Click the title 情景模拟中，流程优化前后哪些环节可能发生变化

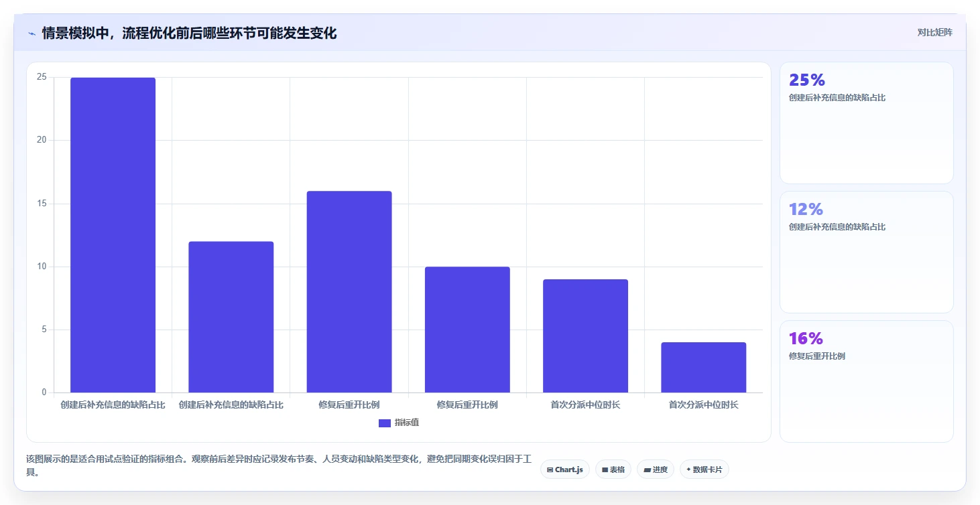click(x=189, y=33)
